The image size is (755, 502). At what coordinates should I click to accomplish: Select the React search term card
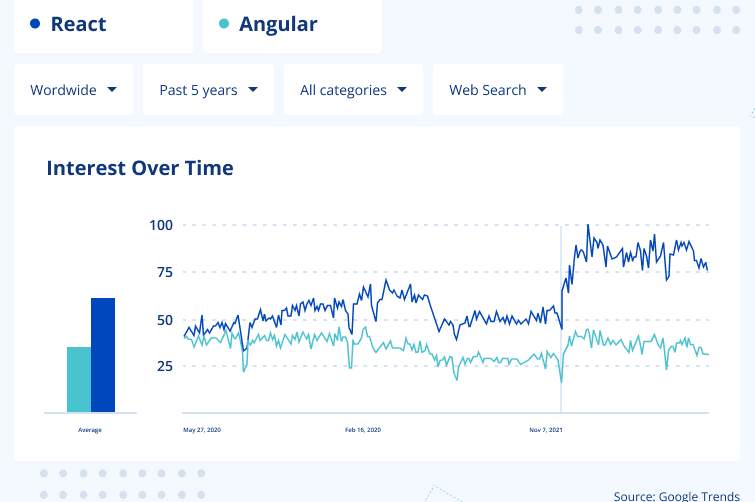click(102, 25)
